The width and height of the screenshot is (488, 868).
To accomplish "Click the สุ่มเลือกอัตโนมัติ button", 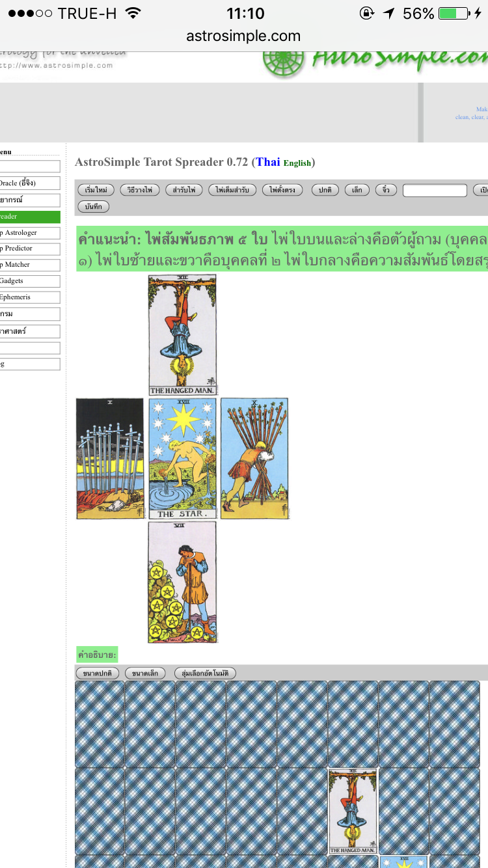I will click(x=205, y=673).
